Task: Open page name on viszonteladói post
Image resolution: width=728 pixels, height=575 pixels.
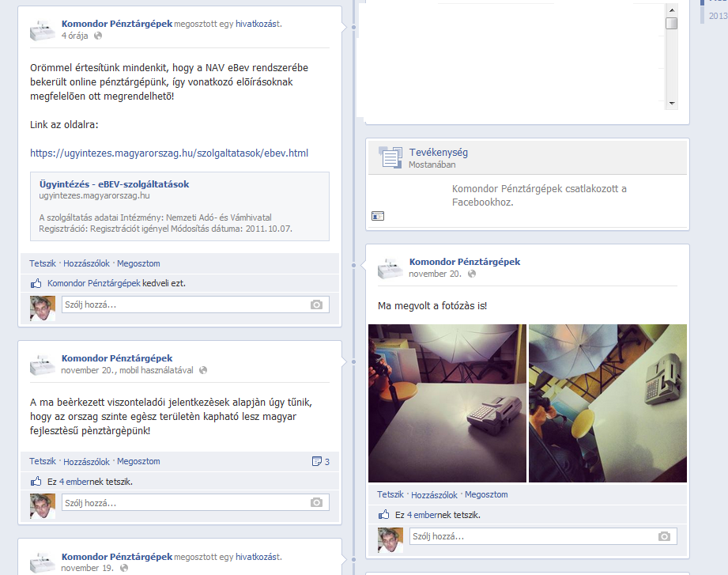Action: coord(117,358)
